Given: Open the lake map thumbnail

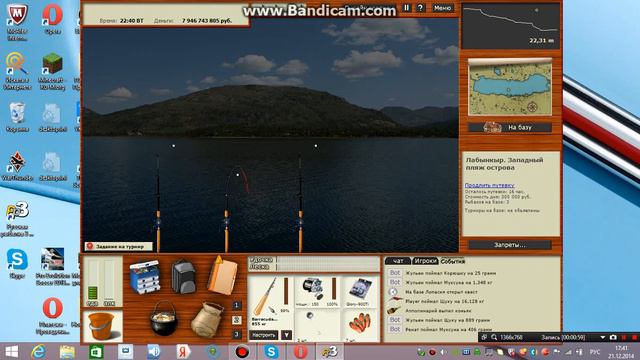Looking at the screenshot, I should point(510,87).
